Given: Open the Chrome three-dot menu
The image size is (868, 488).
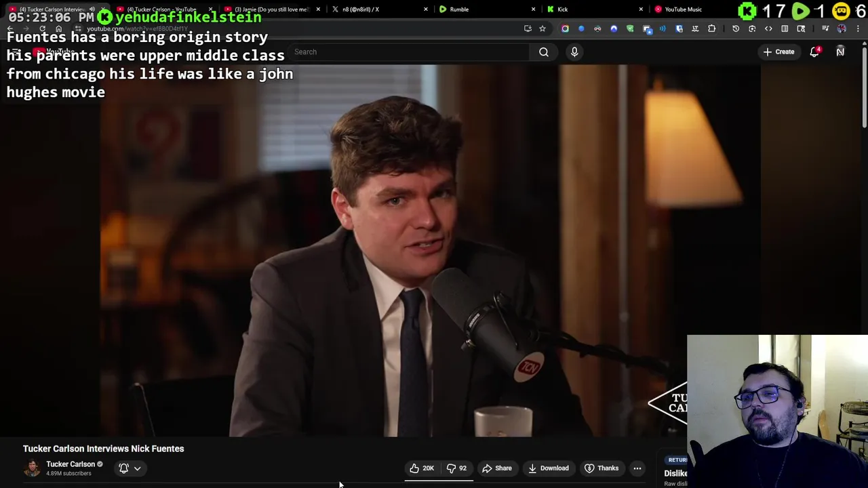Looking at the screenshot, I should [x=858, y=28].
